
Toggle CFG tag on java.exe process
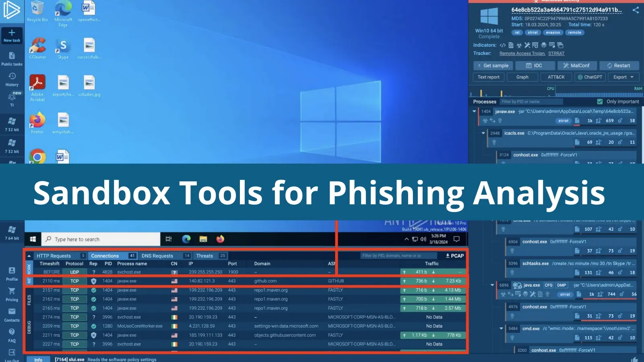point(548,285)
